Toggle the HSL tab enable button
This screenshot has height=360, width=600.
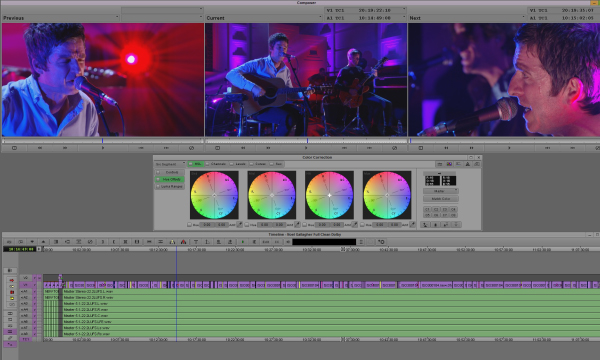pyautogui.click(x=191, y=164)
